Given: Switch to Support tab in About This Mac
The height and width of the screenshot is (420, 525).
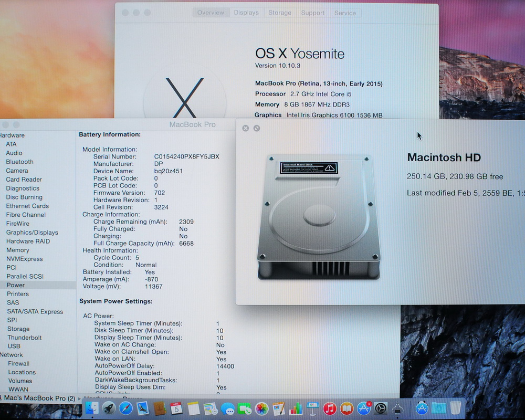Looking at the screenshot, I should click(313, 13).
